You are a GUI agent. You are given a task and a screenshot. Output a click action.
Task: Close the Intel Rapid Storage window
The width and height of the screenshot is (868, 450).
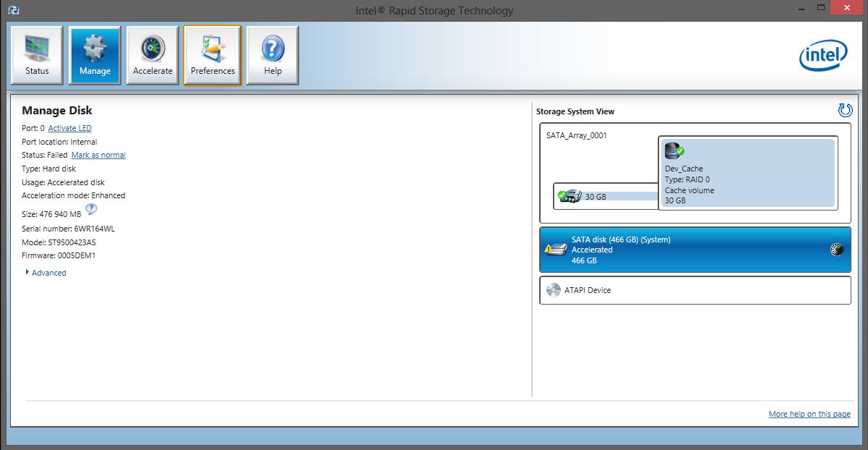click(x=847, y=7)
